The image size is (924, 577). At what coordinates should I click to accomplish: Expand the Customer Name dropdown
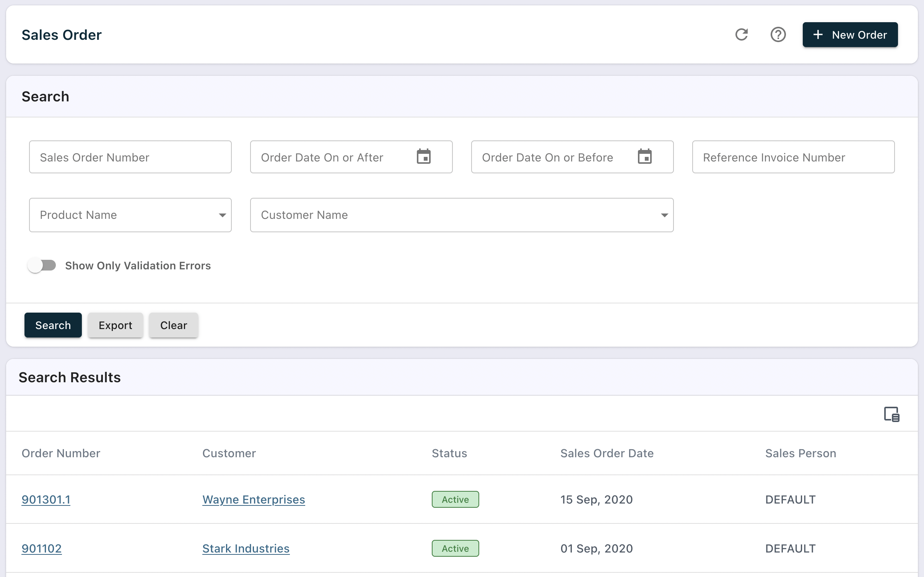(664, 215)
